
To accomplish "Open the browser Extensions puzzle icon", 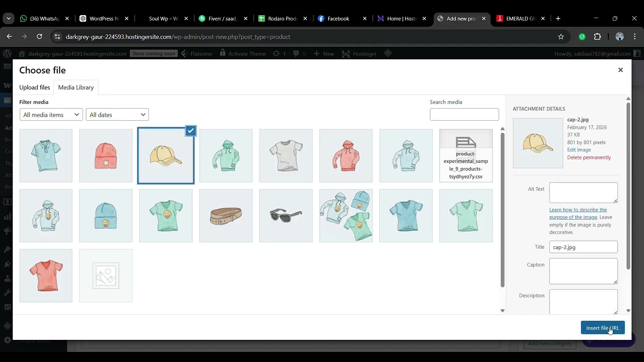I will coord(597,37).
